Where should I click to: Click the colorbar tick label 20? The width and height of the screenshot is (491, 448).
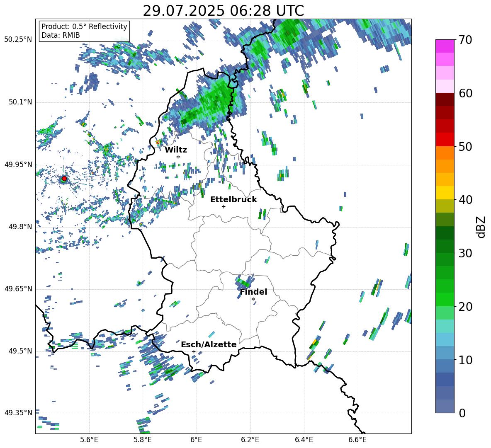tap(465, 307)
